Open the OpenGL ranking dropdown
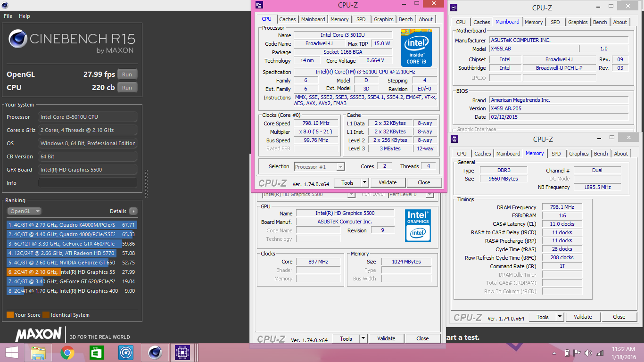Image resolution: width=644 pixels, height=362 pixels. (24, 211)
